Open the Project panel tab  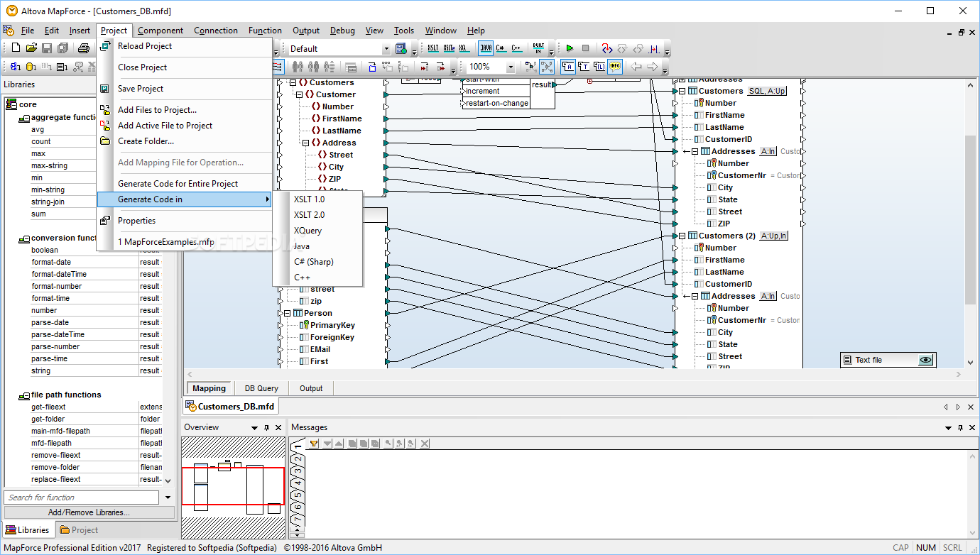(x=79, y=530)
